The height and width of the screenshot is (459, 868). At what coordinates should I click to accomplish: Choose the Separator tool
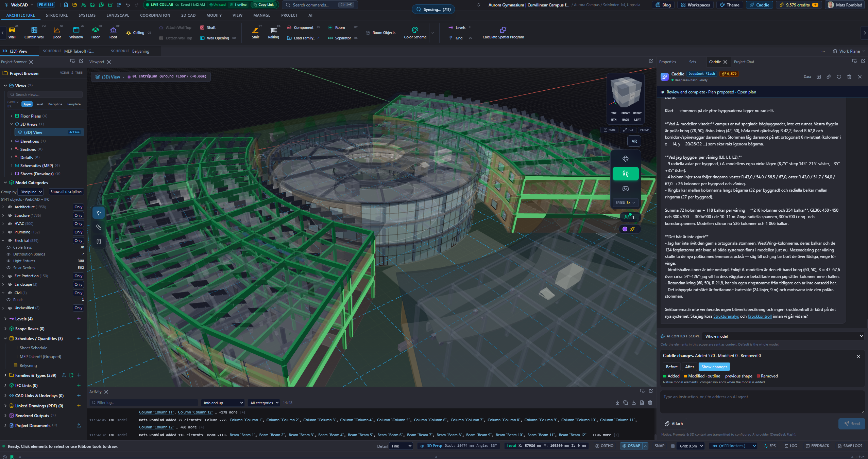pyautogui.click(x=339, y=38)
